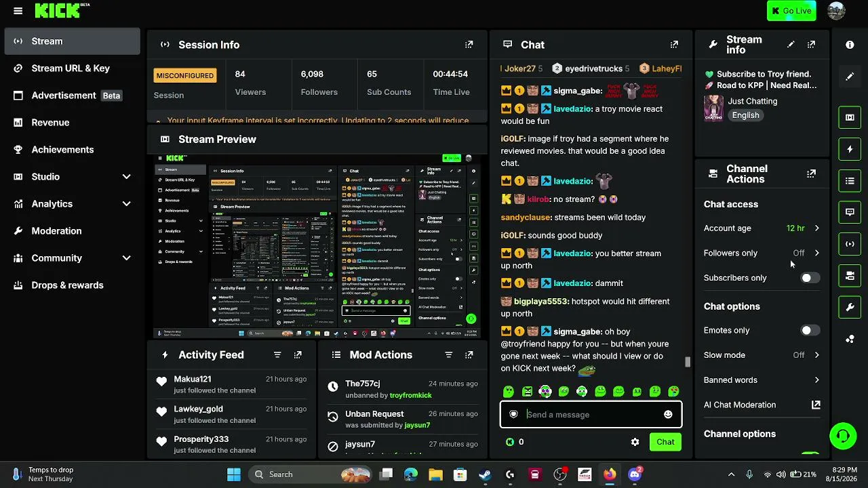The width and height of the screenshot is (868, 488).
Task: Expand the Studio sidebar section
Action: (73, 177)
